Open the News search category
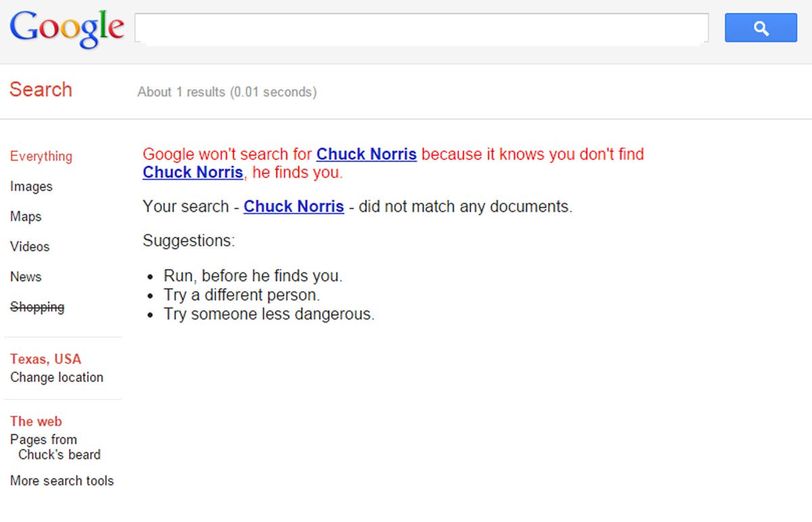 click(x=26, y=277)
